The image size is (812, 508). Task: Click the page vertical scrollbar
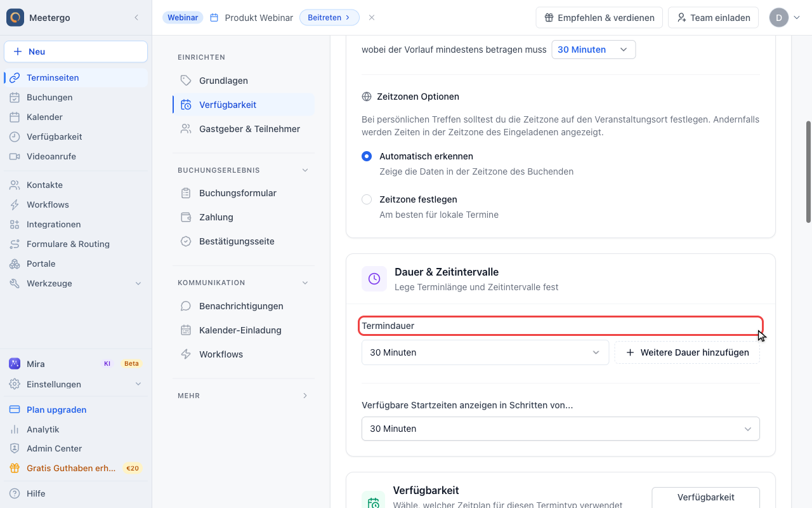[808, 171]
